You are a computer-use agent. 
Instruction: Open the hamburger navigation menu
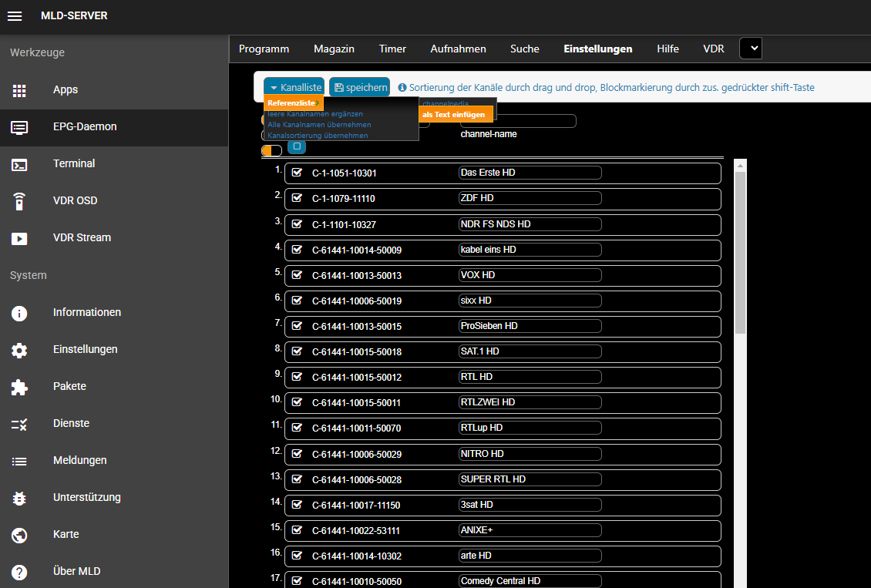15,15
